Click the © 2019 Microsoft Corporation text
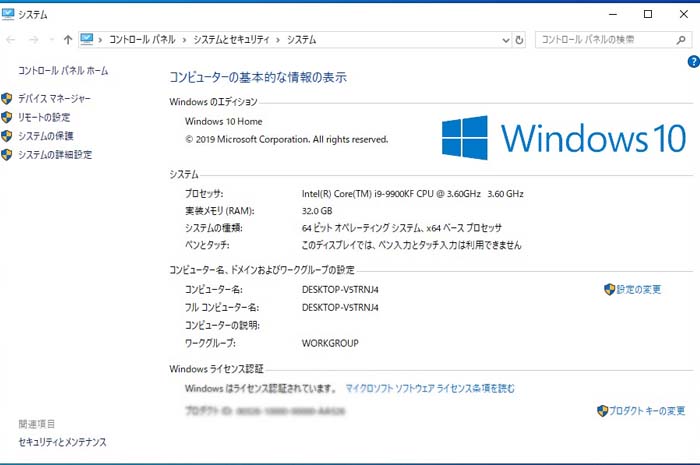 pyautogui.click(x=287, y=139)
